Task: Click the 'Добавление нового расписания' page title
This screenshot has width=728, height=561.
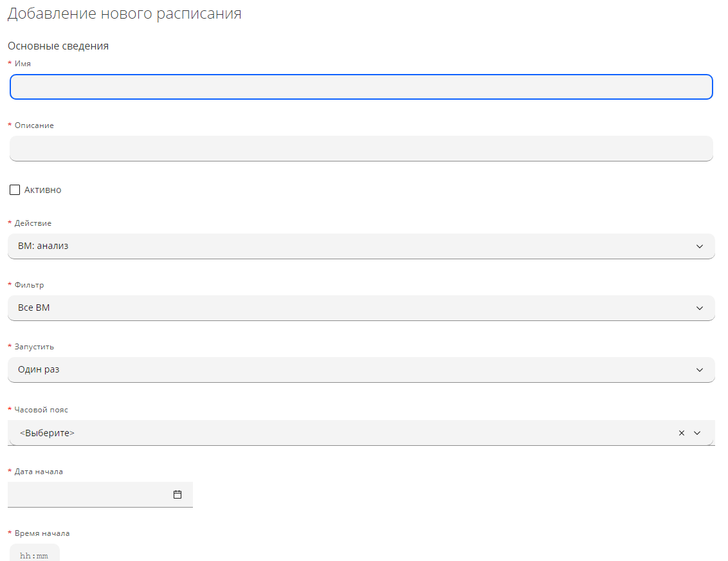Action: click(x=124, y=14)
